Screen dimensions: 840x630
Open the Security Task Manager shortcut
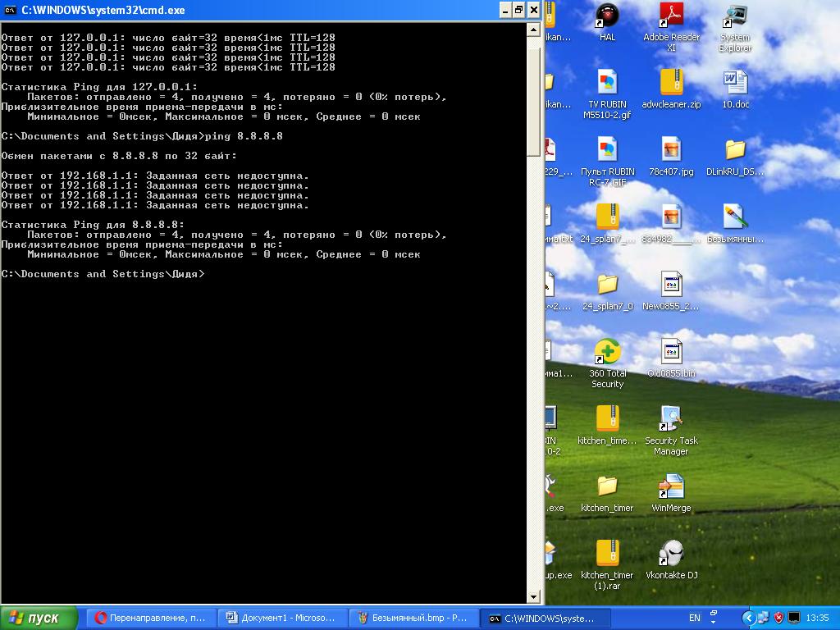[x=671, y=419]
